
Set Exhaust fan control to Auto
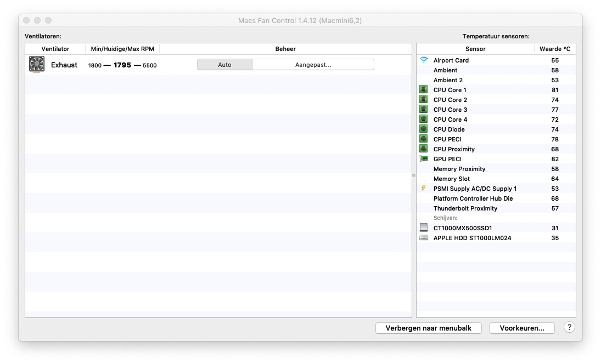coord(224,65)
